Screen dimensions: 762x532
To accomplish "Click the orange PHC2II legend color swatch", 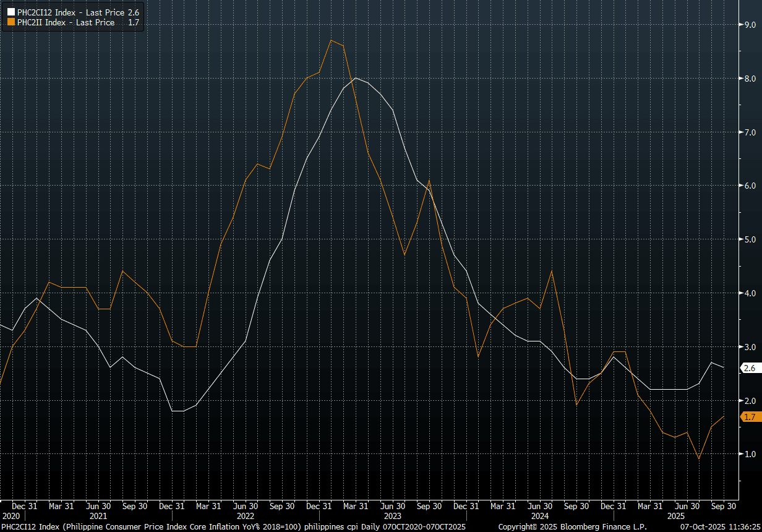I will tap(11, 22).
